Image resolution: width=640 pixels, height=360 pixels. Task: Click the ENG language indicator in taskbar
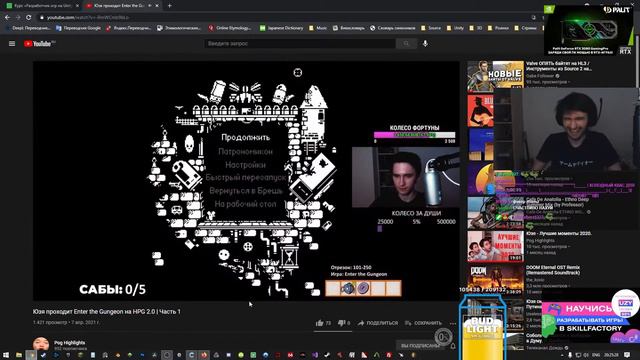596,355
